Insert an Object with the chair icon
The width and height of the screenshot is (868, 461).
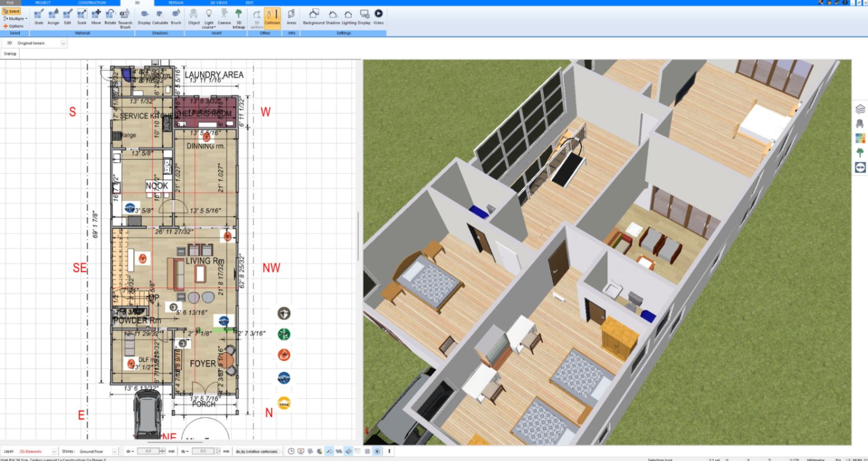194,17
